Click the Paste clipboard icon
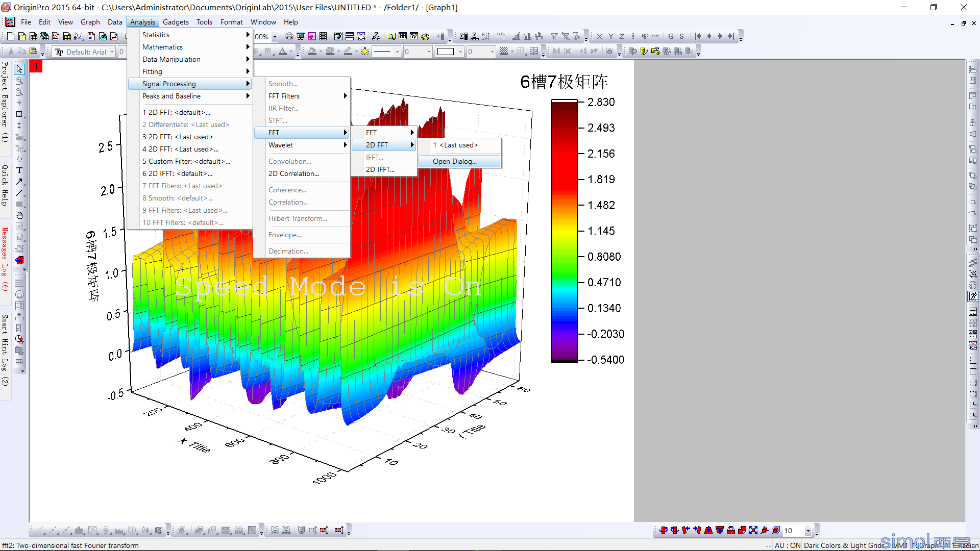 (x=33, y=52)
